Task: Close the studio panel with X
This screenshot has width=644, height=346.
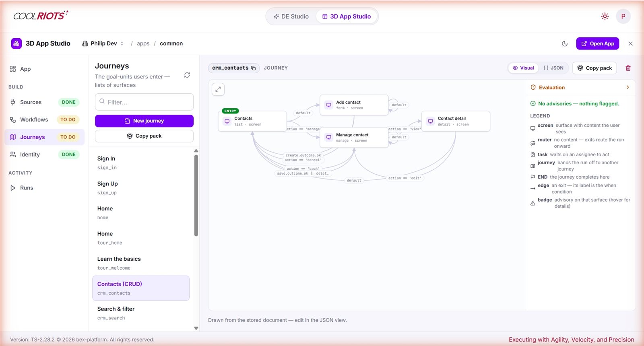Action: point(630,43)
